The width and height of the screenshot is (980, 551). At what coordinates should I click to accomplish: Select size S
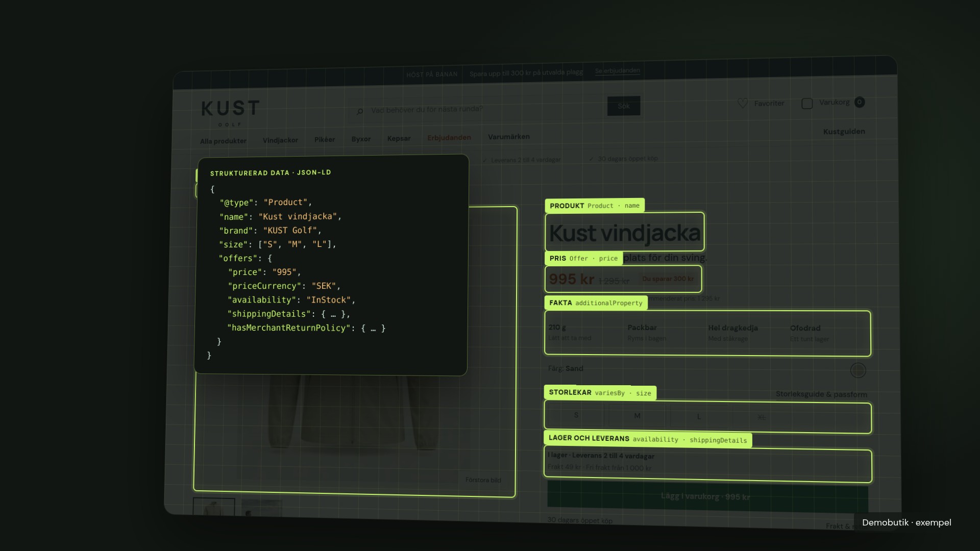pos(576,415)
